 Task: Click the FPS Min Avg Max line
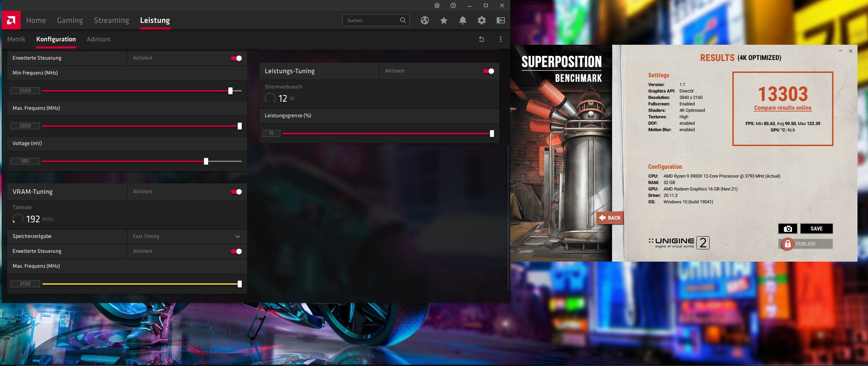pos(783,124)
